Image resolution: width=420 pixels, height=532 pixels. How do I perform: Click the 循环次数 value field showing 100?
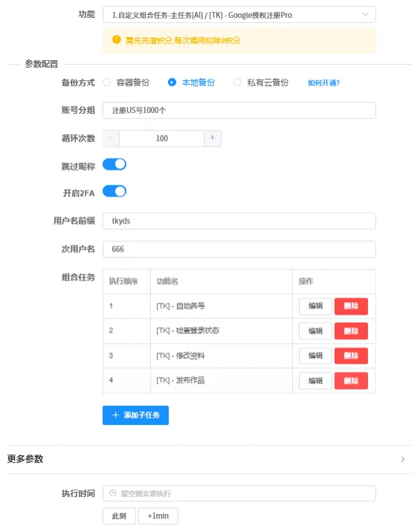click(162, 138)
